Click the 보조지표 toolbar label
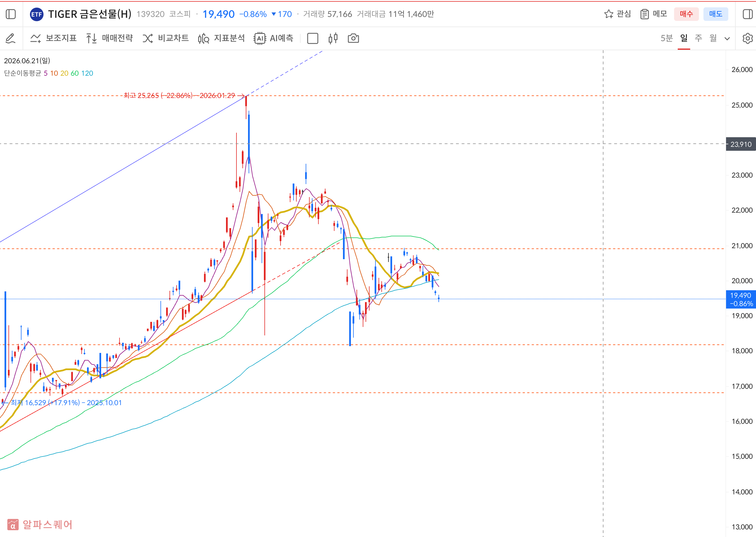This screenshot has width=756, height=537. [x=61, y=38]
